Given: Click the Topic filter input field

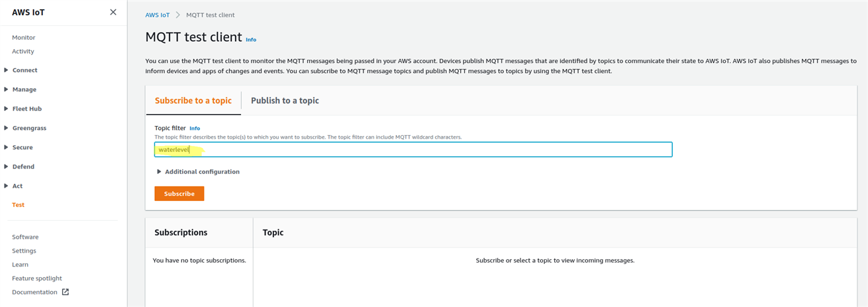Looking at the screenshot, I should 413,150.
